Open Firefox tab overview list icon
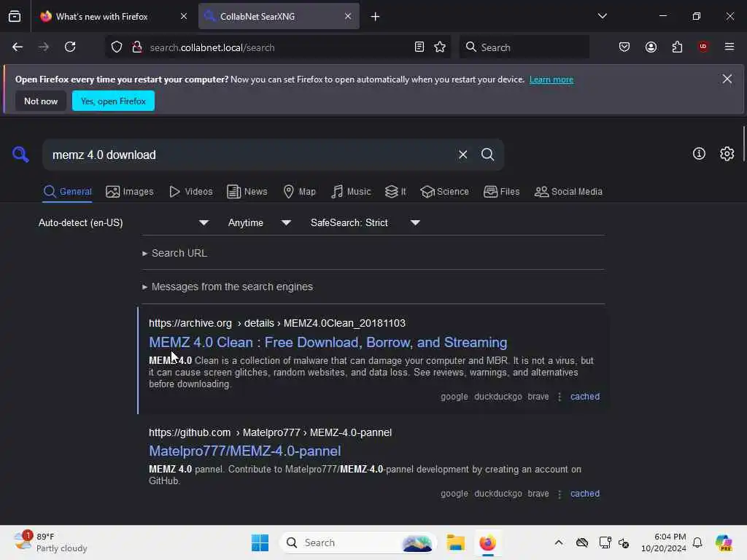Viewport: 747px width, 560px height. click(15, 16)
